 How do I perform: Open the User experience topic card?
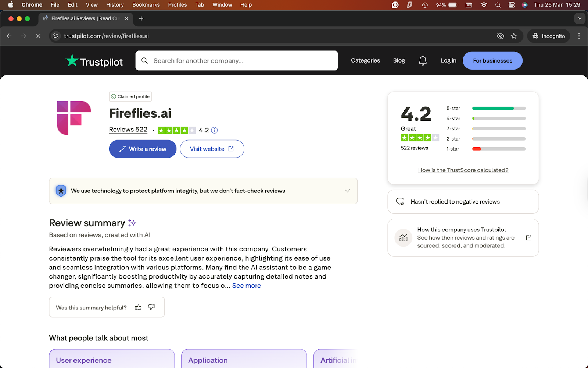pyautogui.click(x=112, y=359)
